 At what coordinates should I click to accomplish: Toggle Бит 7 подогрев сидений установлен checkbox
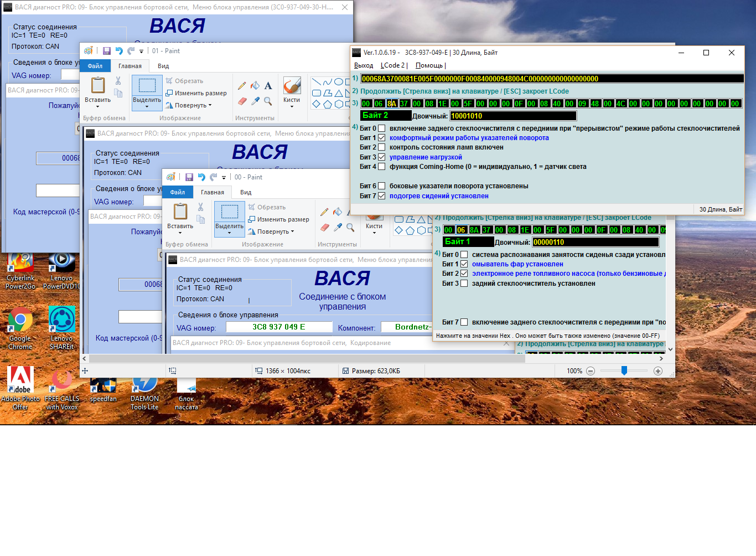coord(381,196)
